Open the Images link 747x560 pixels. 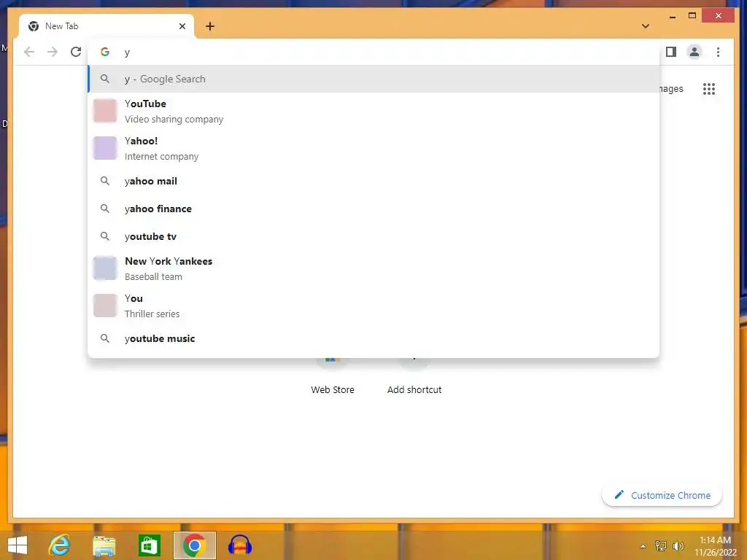pyautogui.click(x=671, y=88)
